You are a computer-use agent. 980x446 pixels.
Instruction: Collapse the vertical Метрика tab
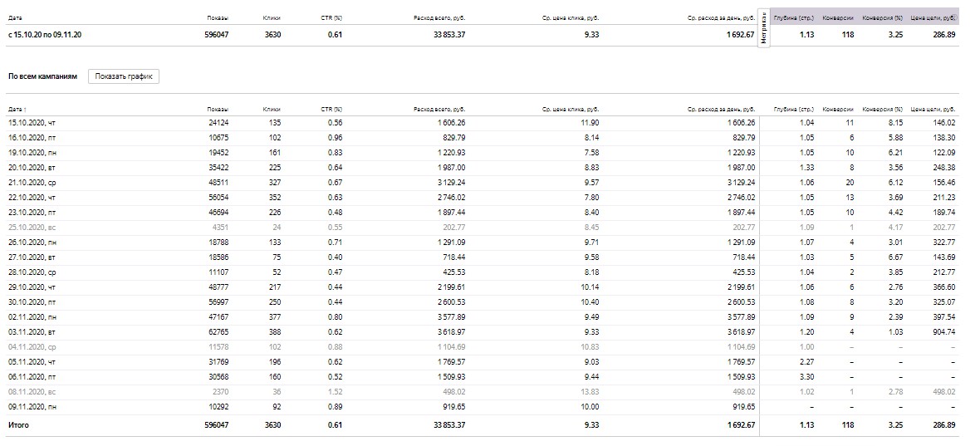[763, 31]
